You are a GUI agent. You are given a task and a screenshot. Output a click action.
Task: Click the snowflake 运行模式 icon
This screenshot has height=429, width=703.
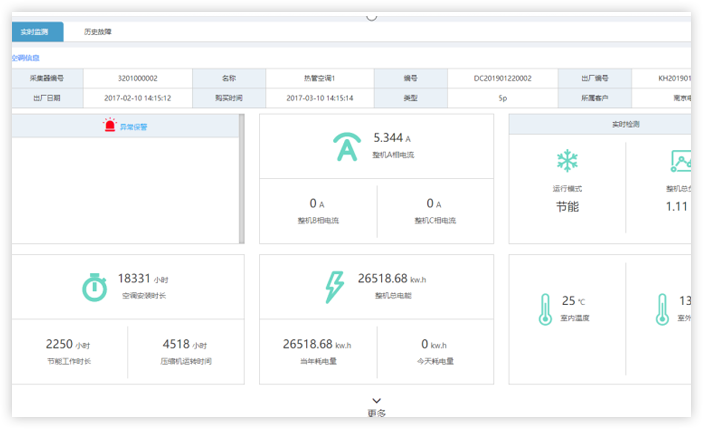coord(567,161)
